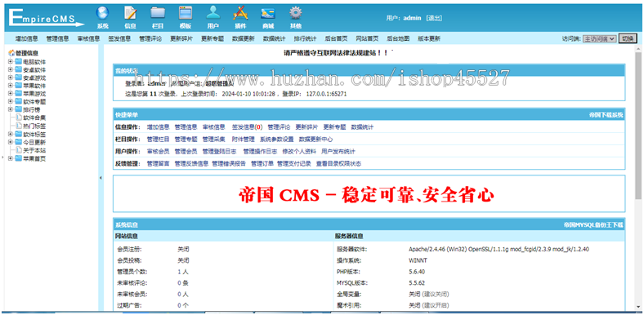This screenshot has height=315, width=644.
Task: Expand the 电脑软件 tree node
Action: pos(11,61)
